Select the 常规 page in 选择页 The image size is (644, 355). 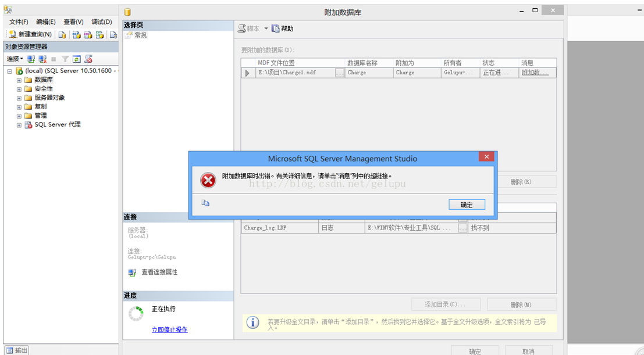pyautogui.click(x=140, y=35)
